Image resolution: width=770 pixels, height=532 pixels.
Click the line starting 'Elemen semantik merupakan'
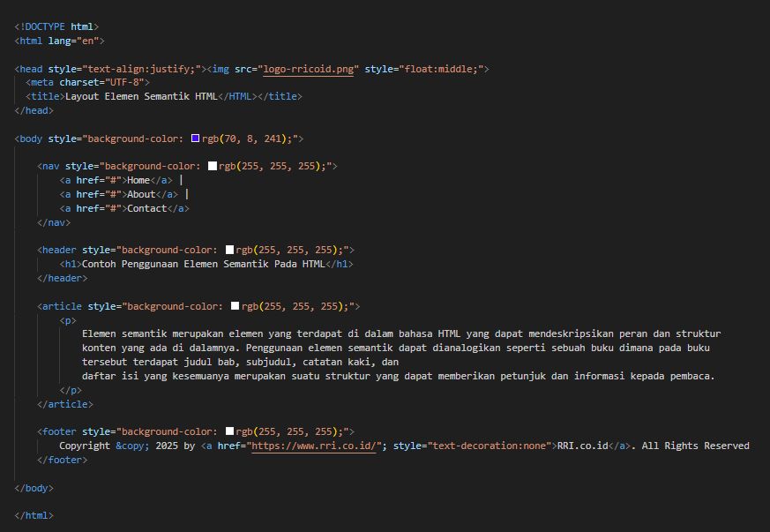[401, 333]
